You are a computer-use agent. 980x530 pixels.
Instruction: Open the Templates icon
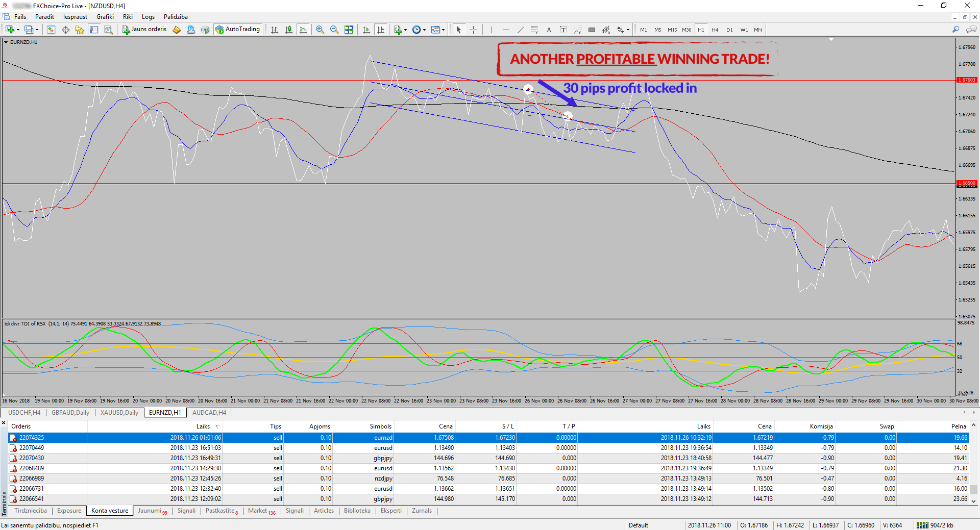coord(435,30)
